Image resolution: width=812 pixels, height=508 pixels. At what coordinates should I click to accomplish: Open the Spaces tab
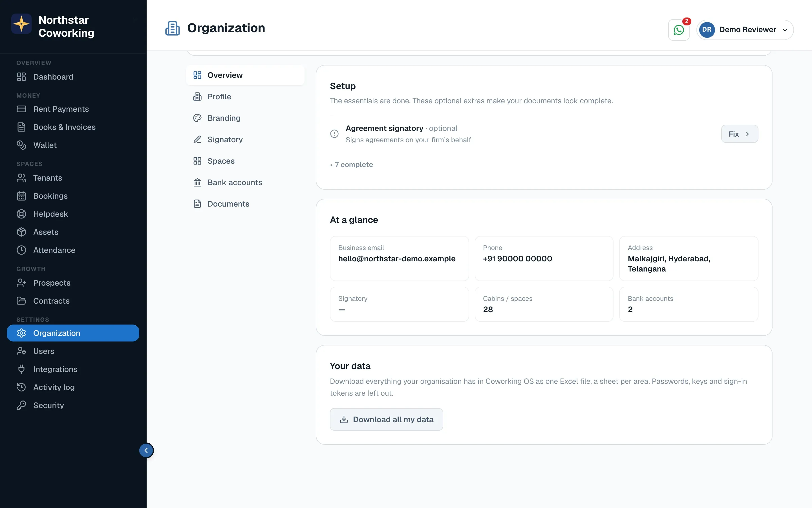[245, 161]
